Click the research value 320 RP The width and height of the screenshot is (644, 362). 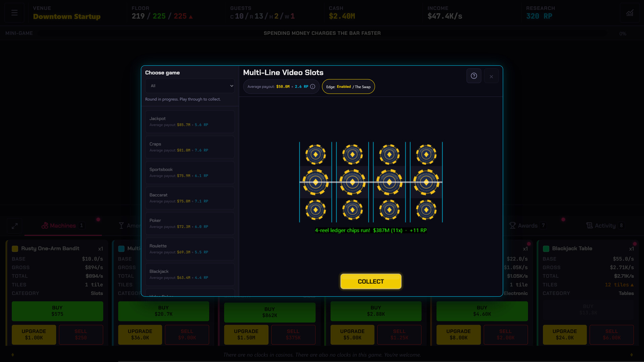pyautogui.click(x=539, y=16)
